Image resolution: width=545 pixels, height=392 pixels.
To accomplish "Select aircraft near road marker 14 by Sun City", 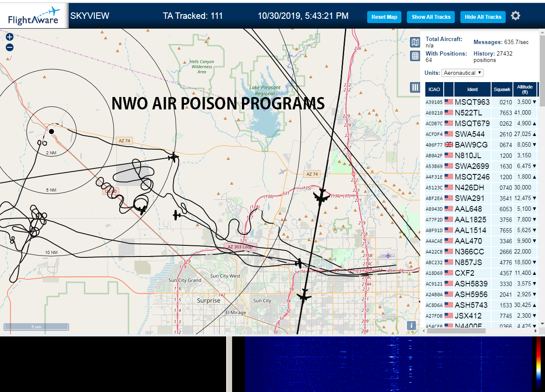I will tap(304, 295).
